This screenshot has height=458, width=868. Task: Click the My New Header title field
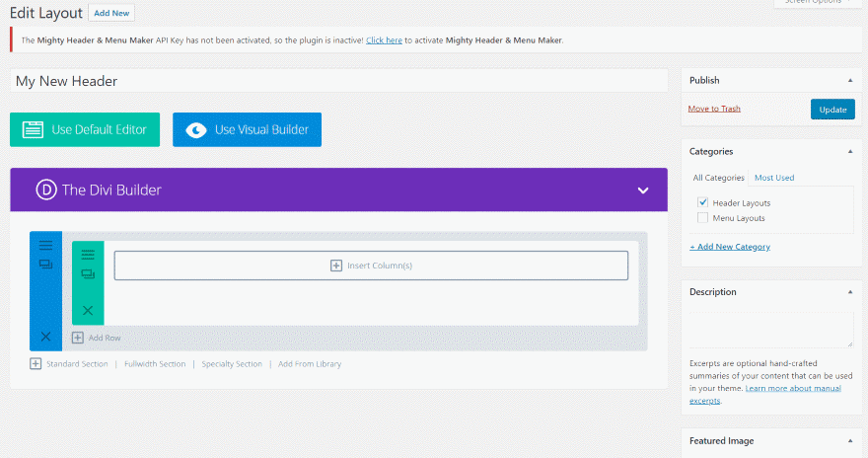[x=338, y=81]
